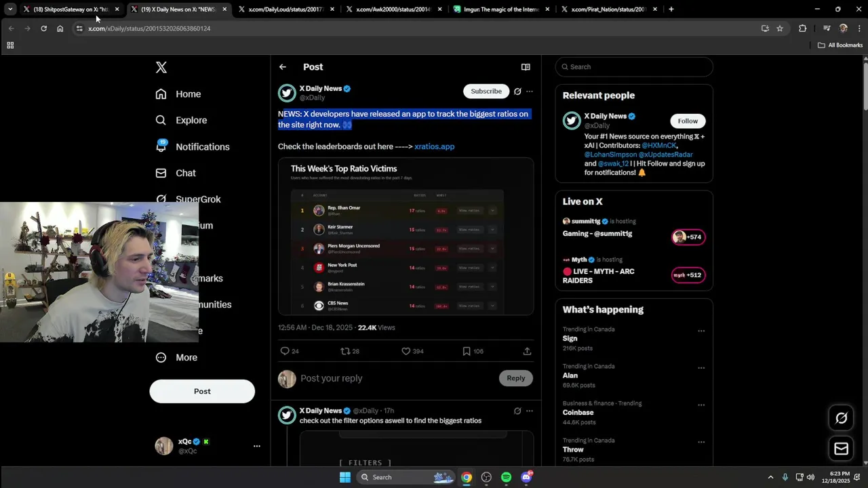
Task: Open the X Daily News profile avatar
Action: click(x=287, y=93)
